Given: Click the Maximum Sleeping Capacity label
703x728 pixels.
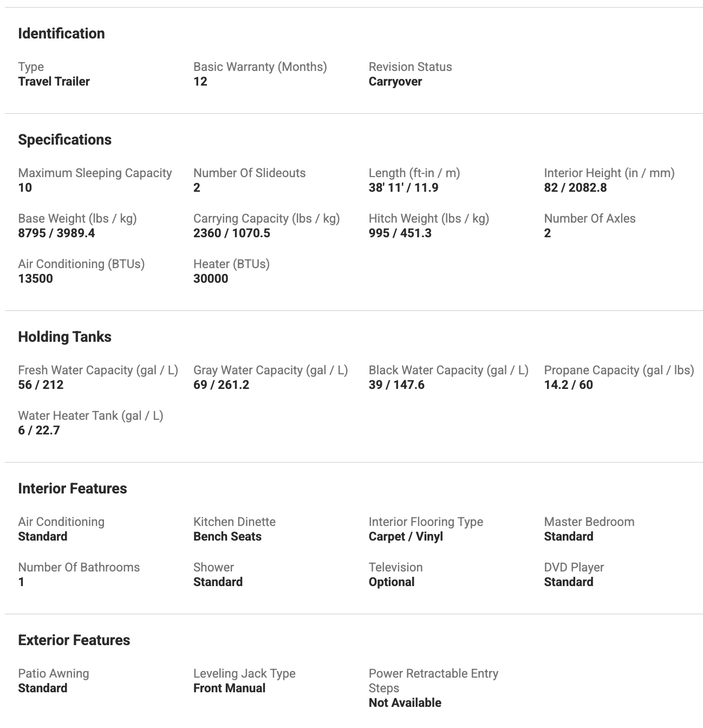Looking at the screenshot, I should coord(95,173).
